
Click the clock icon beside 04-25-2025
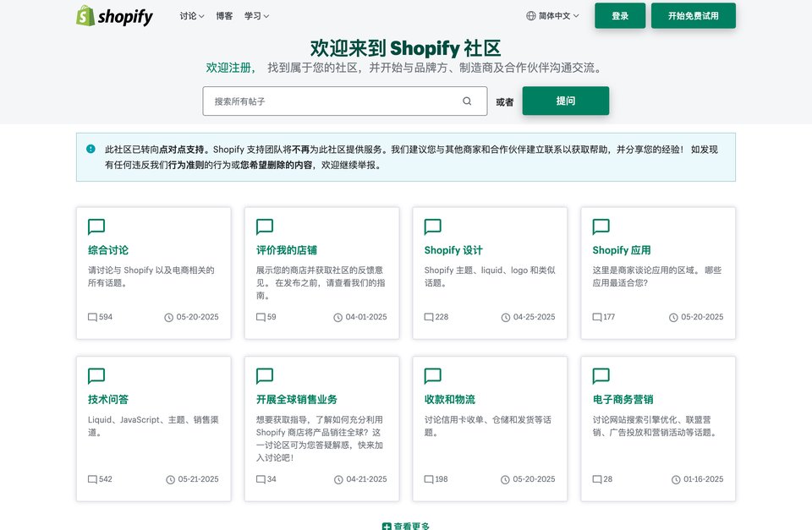click(506, 317)
